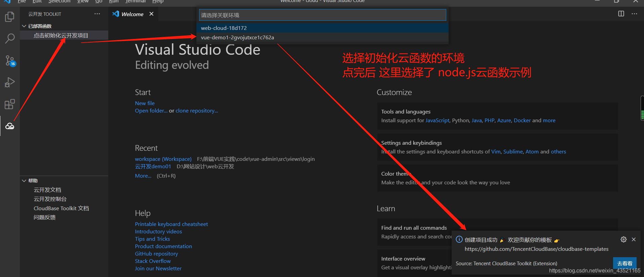Open GitHub repository link
The width and height of the screenshot is (644, 277).
(156, 253)
